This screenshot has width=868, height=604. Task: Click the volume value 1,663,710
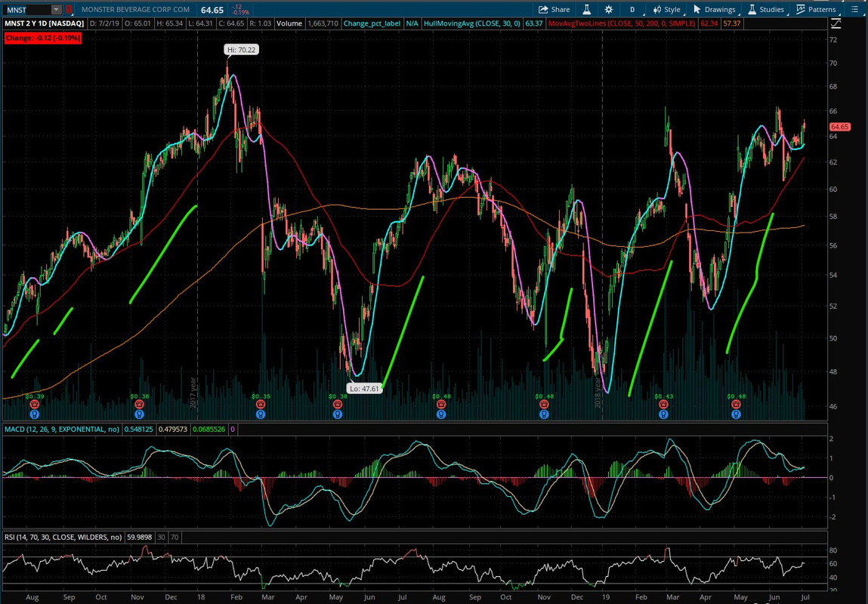point(323,24)
